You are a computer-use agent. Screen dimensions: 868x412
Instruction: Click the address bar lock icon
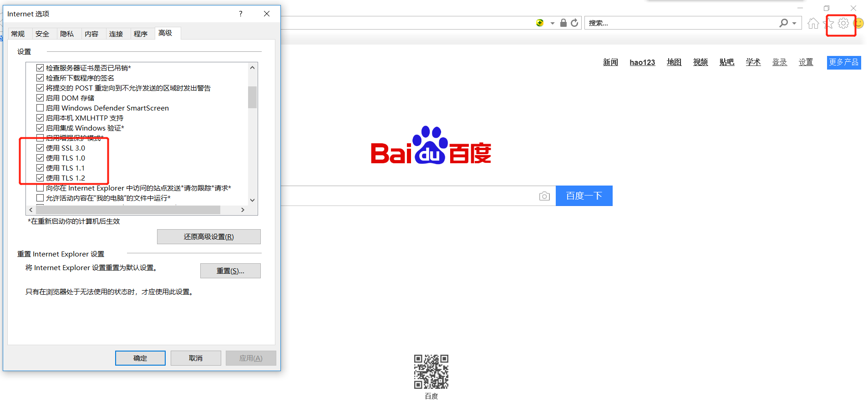coord(563,23)
